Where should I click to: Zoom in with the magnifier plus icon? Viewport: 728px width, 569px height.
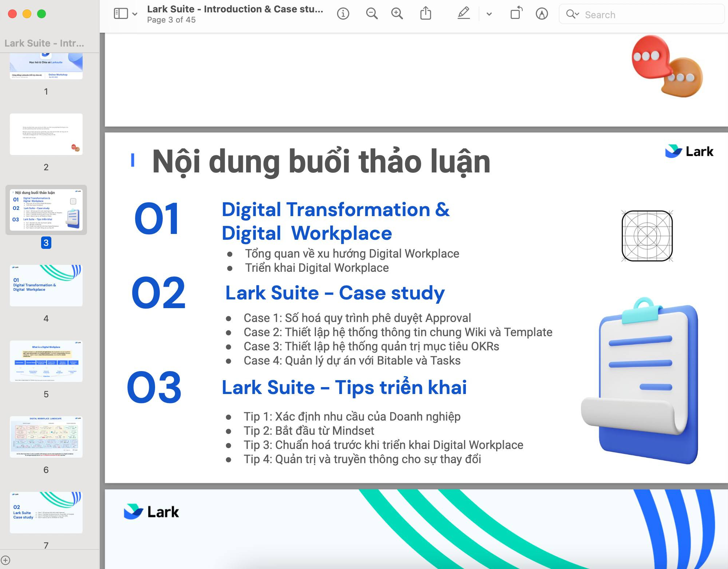397,14
